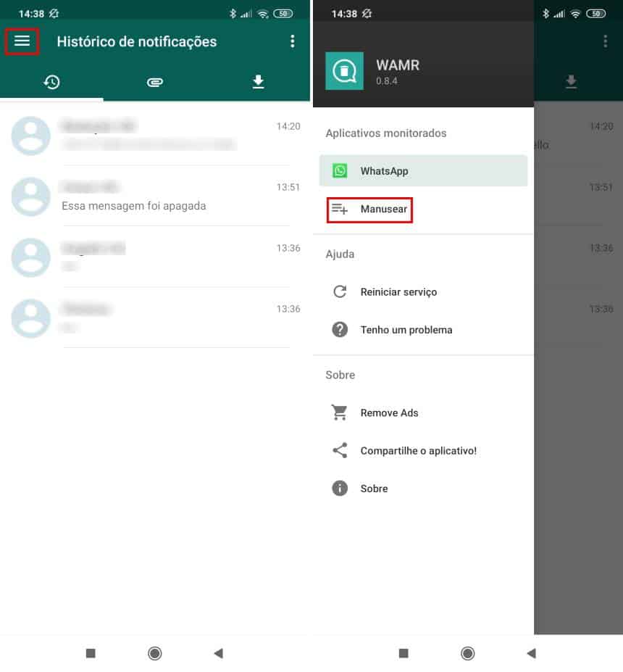The height and width of the screenshot is (672, 623).
Task: Tap the square recents button on left screen
Action: [x=91, y=653]
